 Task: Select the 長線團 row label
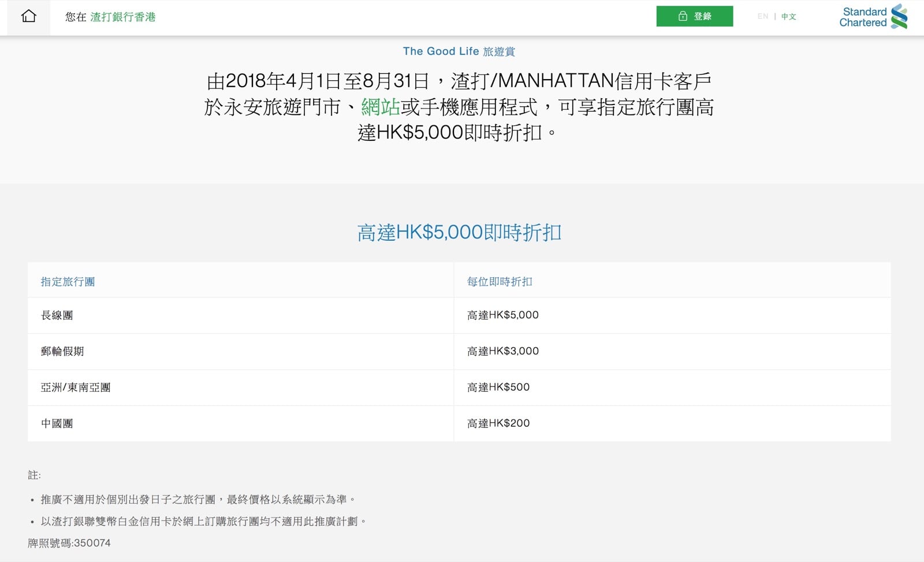point(57,315)
